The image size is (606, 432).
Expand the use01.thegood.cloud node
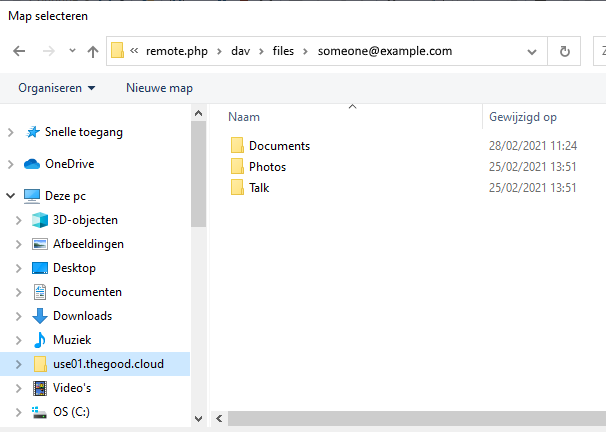[19, 364]
